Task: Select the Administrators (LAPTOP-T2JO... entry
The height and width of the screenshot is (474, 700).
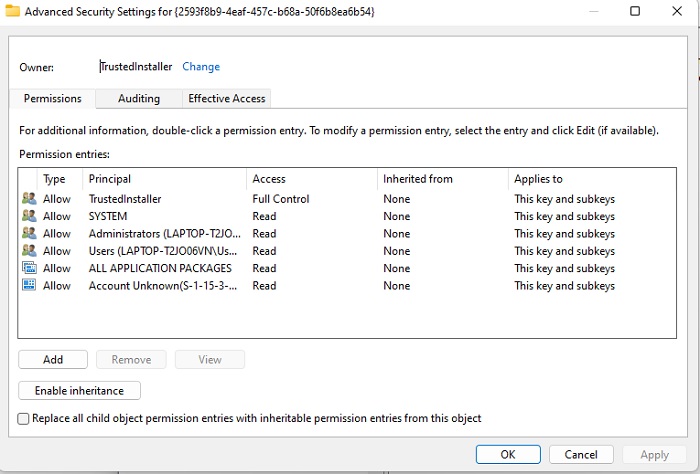Action: [x=165, y=233]
